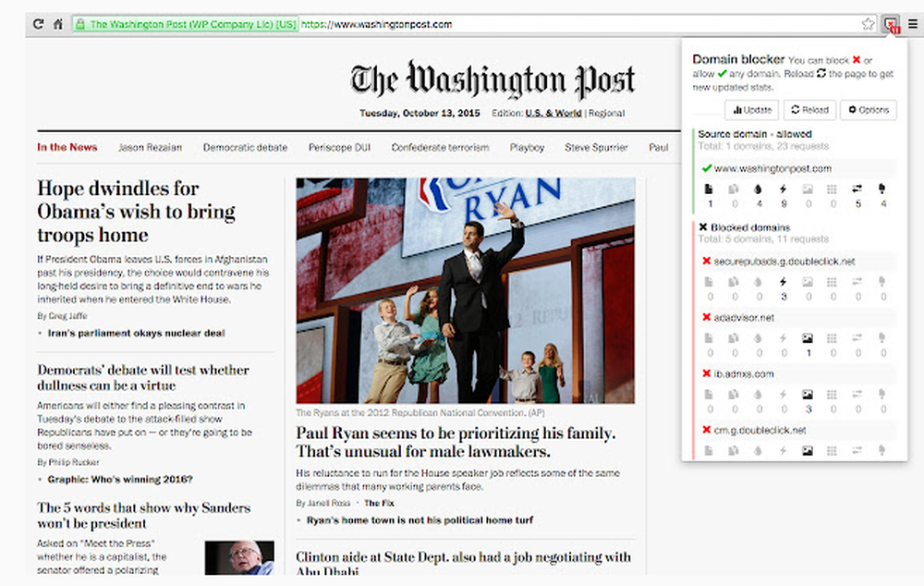Open the Steve Spurrier topic
Screen dimensions: 924x586
pos(596,147)
